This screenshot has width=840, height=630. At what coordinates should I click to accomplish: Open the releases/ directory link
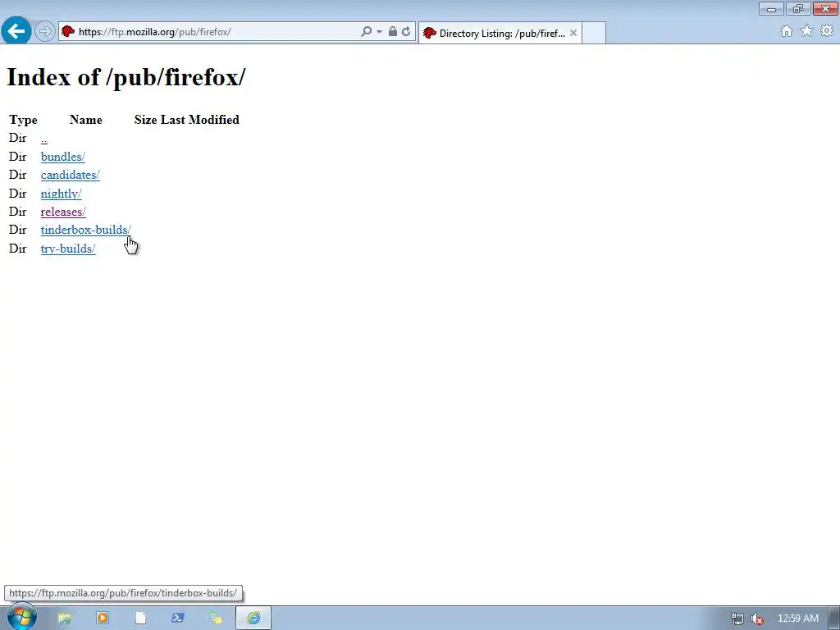[x=63, y=212]
